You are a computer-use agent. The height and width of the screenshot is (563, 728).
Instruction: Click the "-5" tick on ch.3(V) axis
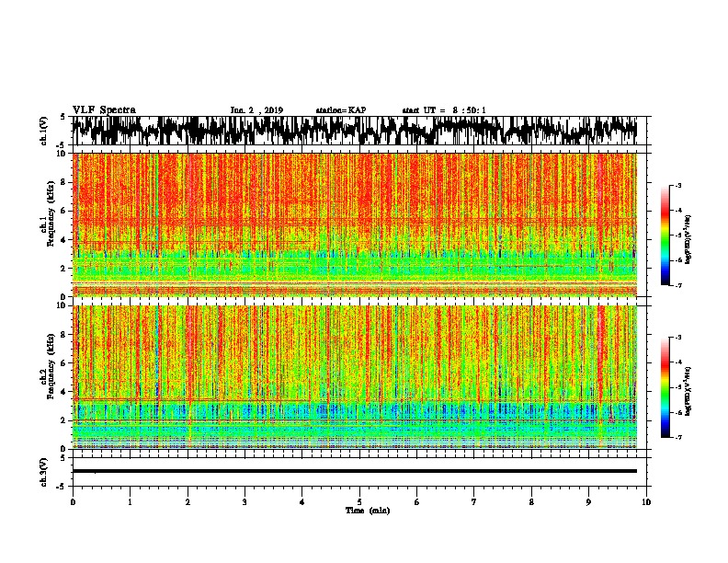click(62, 487)
